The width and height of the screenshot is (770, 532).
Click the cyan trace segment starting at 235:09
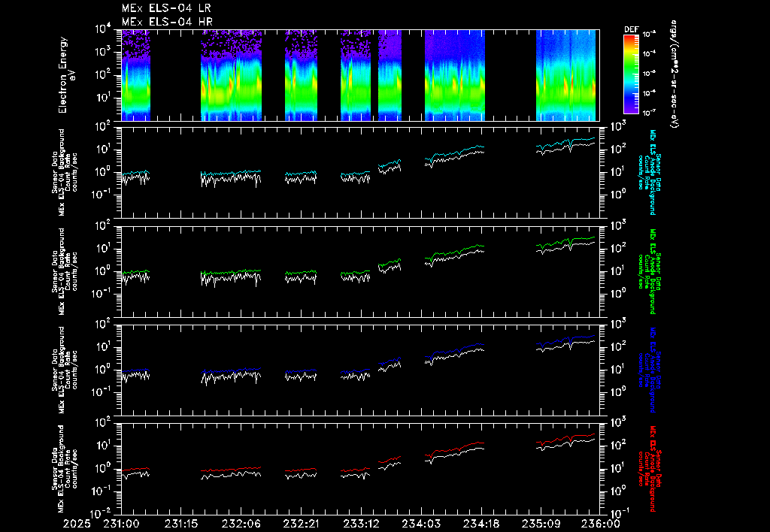[x=565, y=143]
